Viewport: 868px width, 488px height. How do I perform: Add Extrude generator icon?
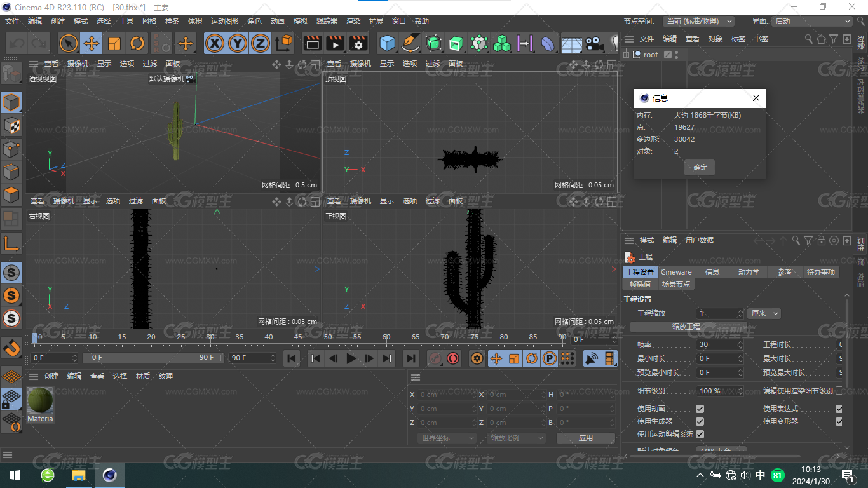(456, 43)
